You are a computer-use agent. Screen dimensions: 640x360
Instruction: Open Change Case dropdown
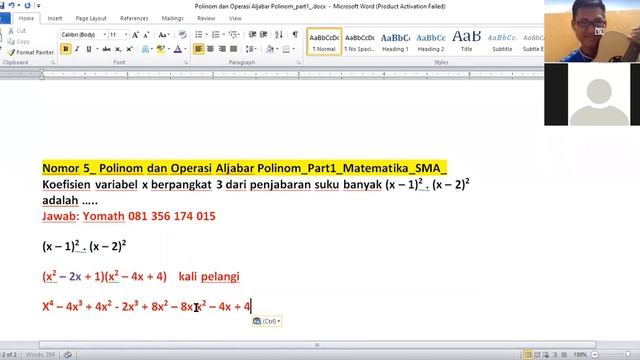click(x=164, y=35)
